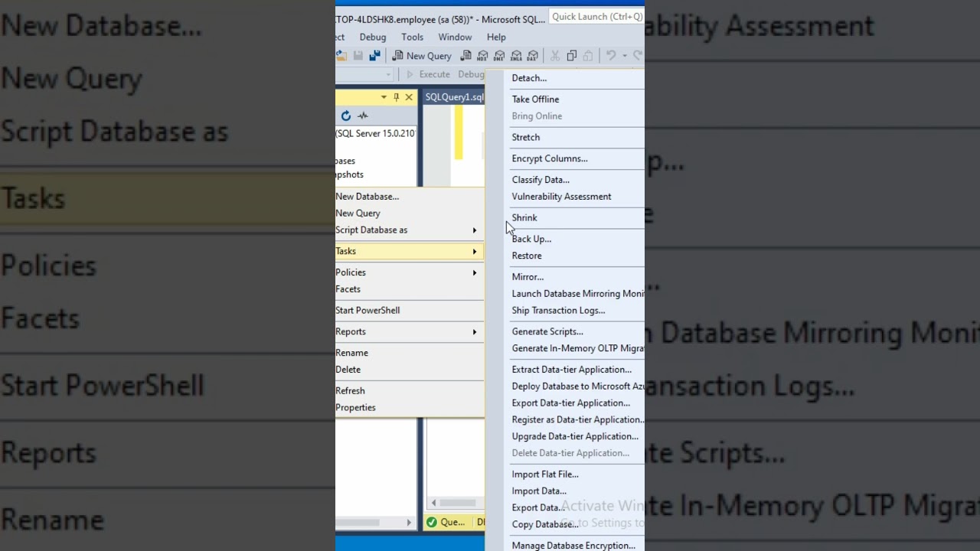
Task: Select Extract Data-tier Application...
Action: 565,370
